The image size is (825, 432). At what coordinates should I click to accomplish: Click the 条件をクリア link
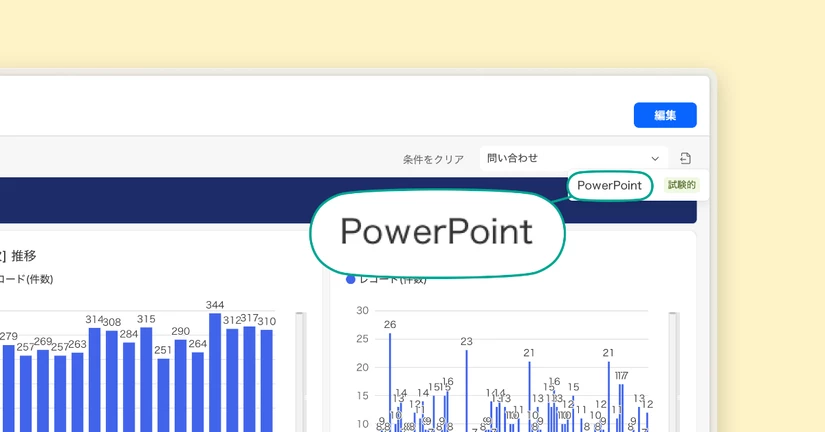(434, 159)
